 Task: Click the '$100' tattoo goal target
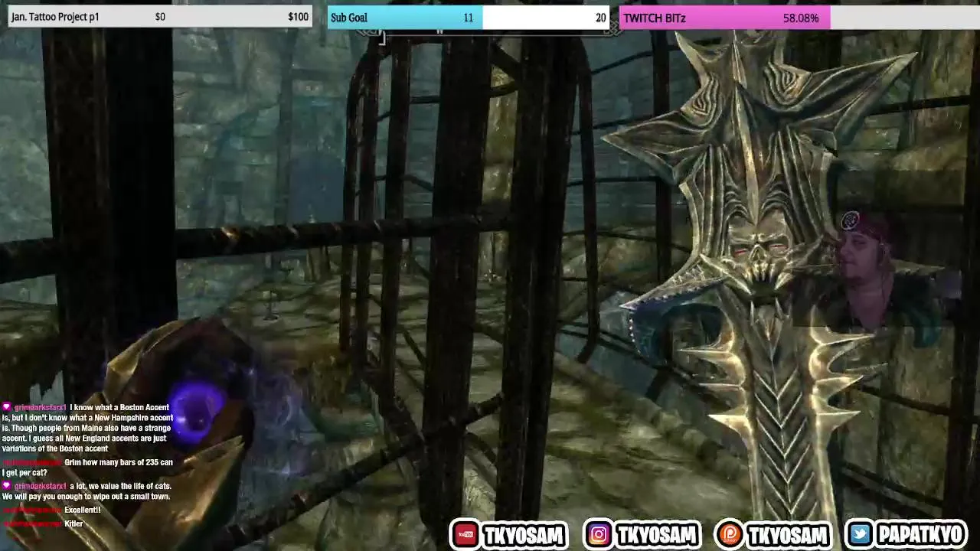point(298,17)
